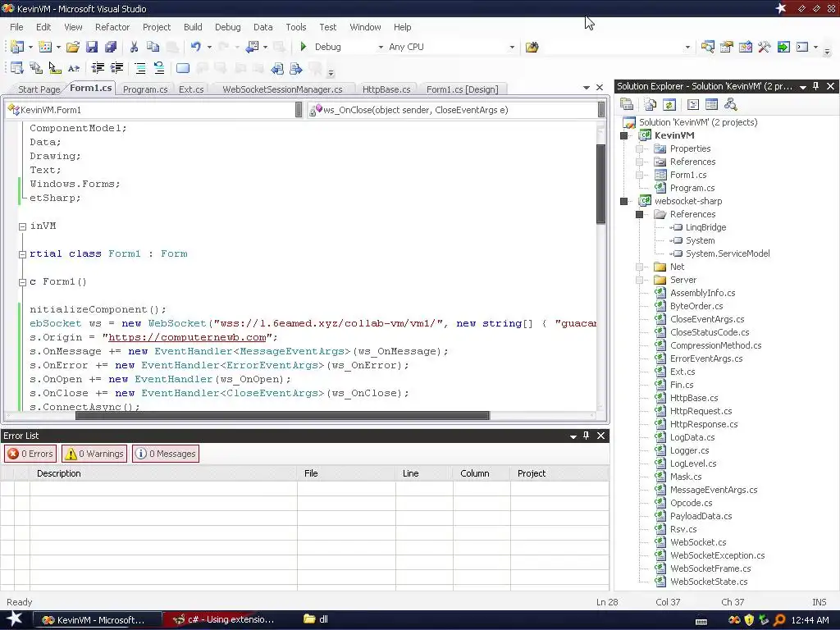The image size is (840, 630).
Task: Open the ws_OnClose members dropdown
Action: (601, 110)
